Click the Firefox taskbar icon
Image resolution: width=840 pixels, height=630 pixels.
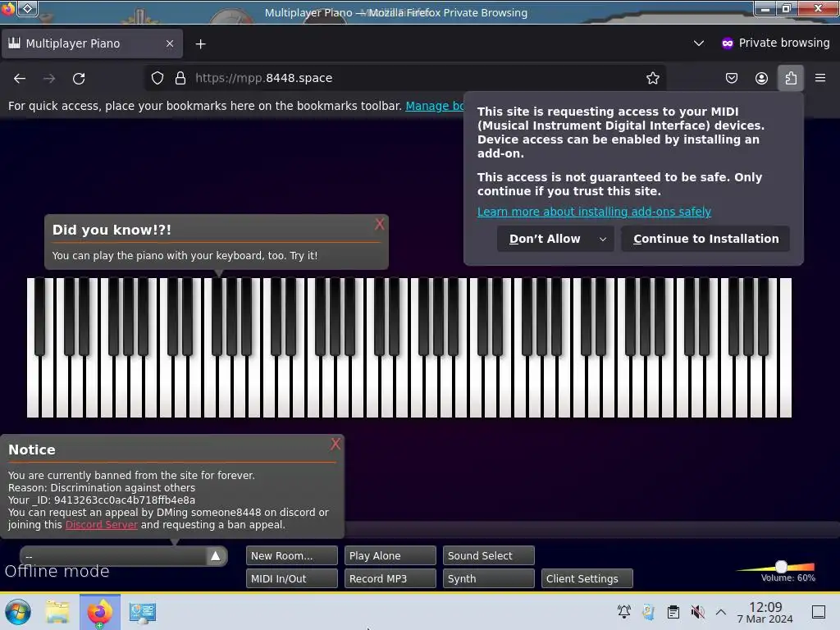[100, 612]
